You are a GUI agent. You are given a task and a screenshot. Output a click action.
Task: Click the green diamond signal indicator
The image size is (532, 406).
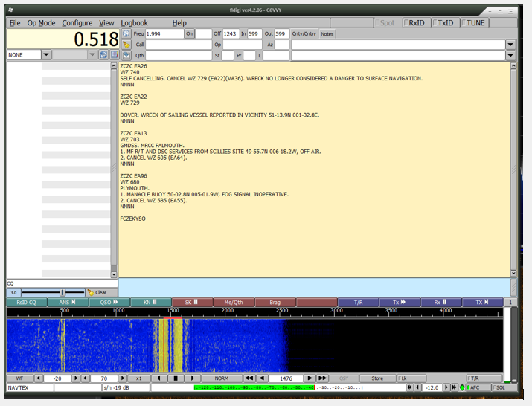tap(462, 387)
